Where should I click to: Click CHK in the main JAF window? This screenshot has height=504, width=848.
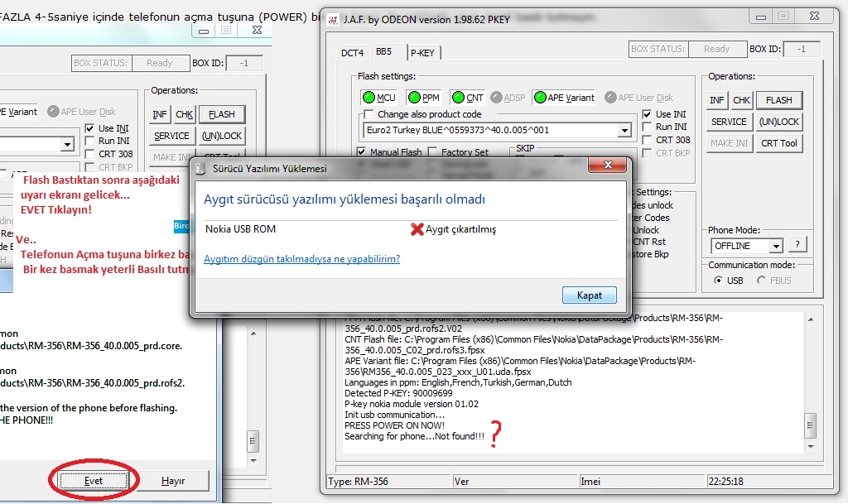tap(741, 100)
